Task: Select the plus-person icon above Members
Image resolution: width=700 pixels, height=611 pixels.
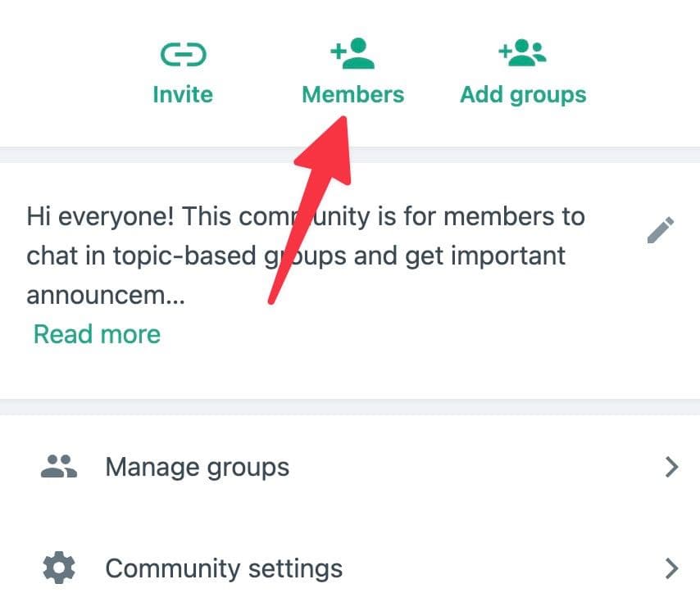Action: (352, 53)
